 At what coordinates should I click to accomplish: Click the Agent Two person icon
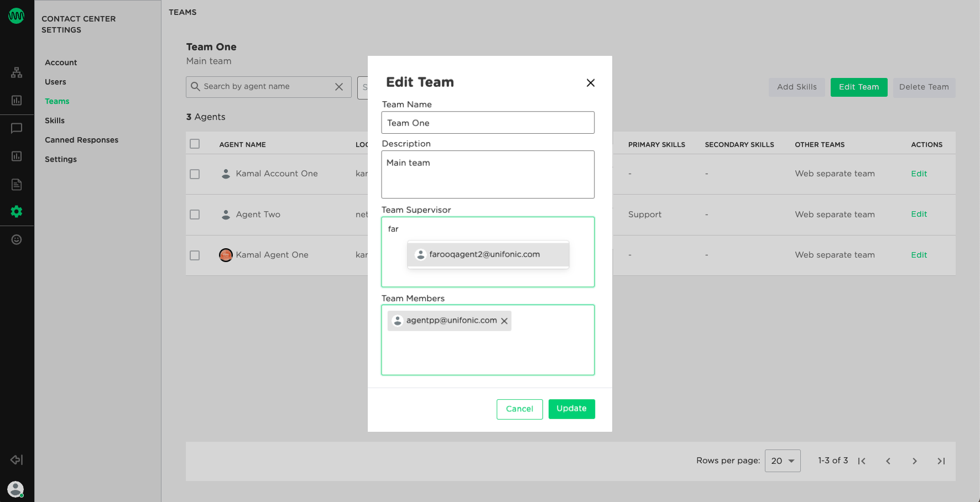tap(226, 215)
